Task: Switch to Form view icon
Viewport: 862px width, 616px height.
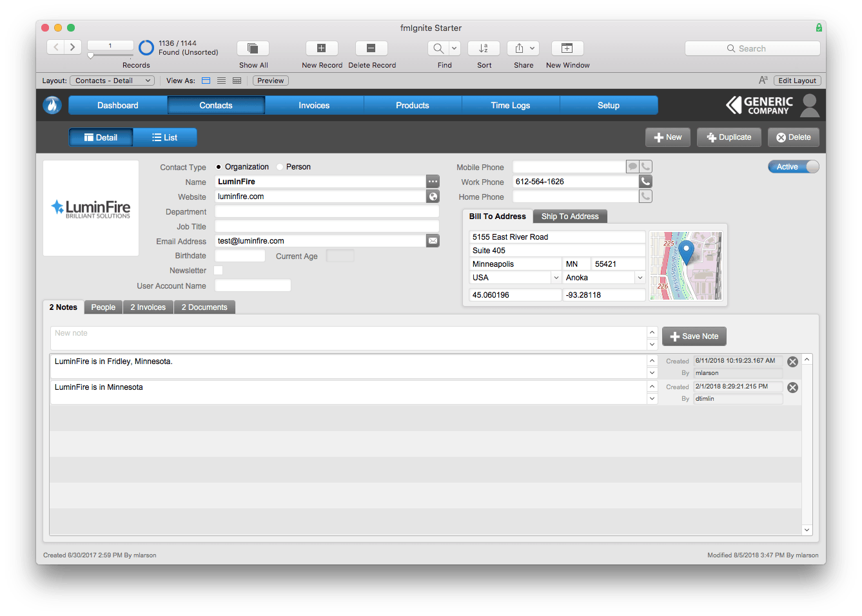Action: pos(206,81)
